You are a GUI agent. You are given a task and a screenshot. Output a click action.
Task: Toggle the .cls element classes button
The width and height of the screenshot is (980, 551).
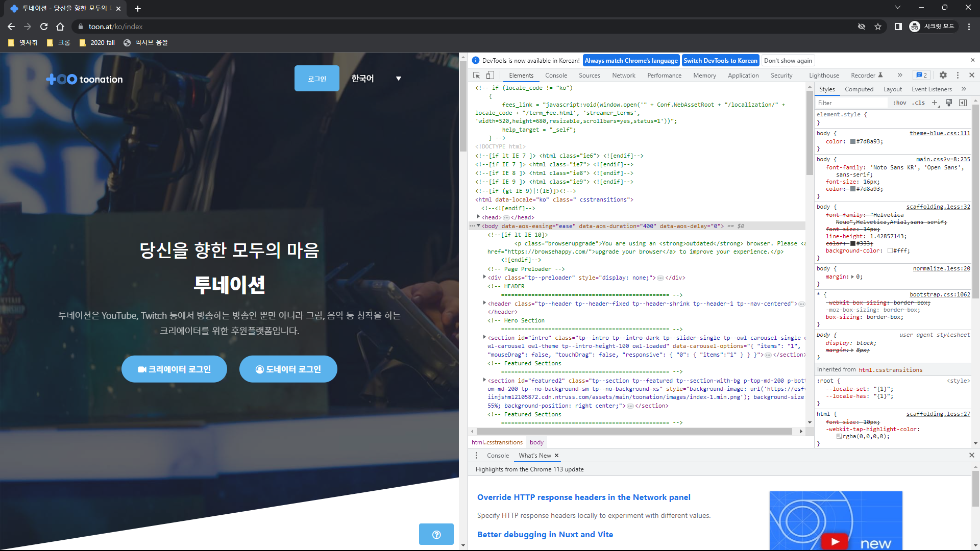pyautogui.click(x=919, y=103)
